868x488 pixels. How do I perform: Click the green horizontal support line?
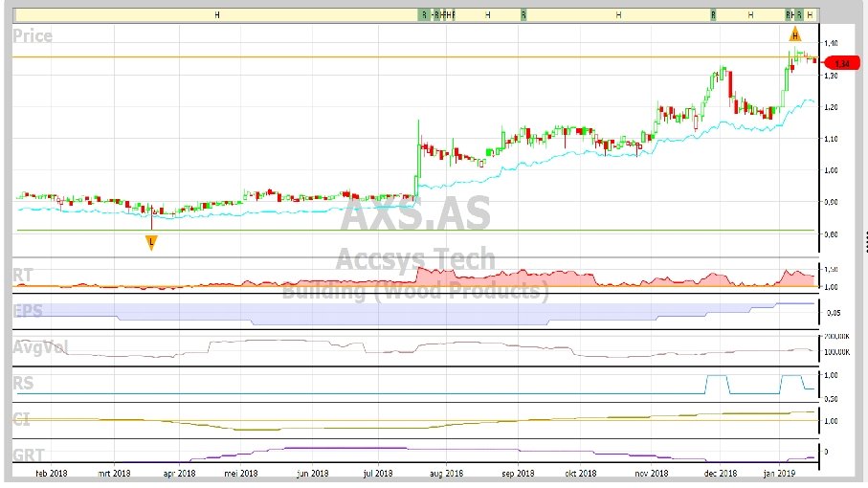coord(415,230)
